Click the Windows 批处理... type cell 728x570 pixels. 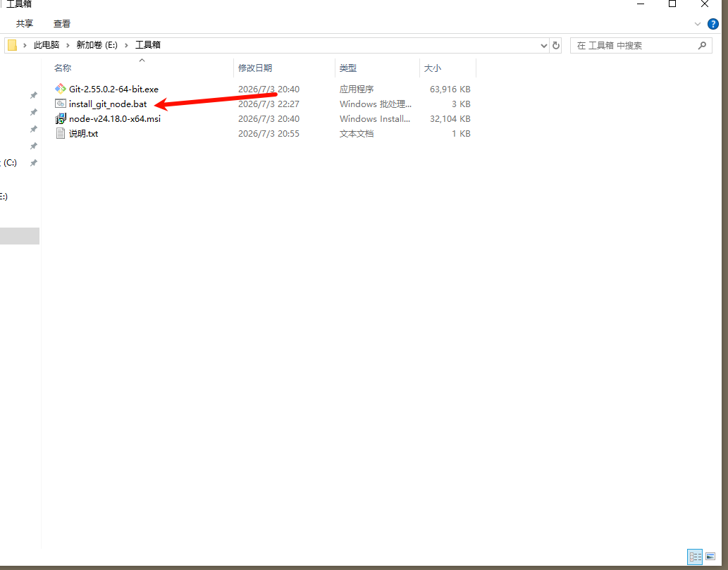click(375, 104)
